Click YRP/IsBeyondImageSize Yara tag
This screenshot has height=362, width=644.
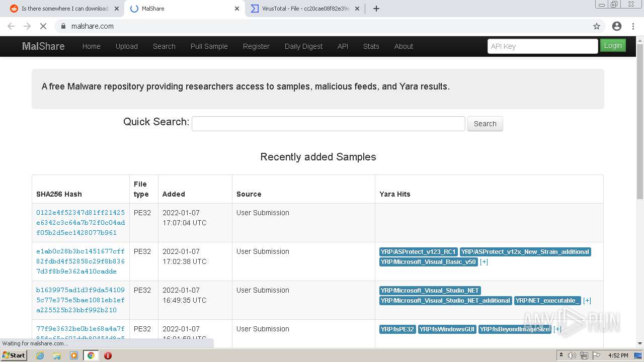pyautogui.click(x=515, y=329)
